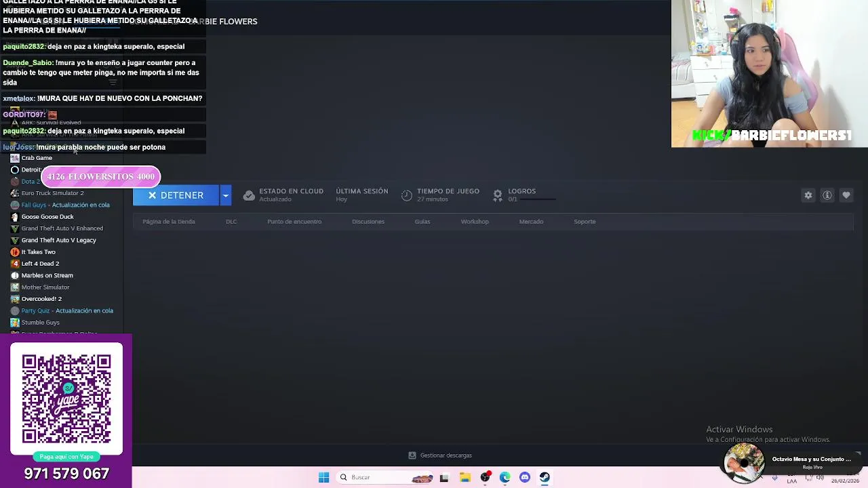Click the Mother Simulator icon
This screenshot has height=488, width=868.
click(x=15, y=287)
